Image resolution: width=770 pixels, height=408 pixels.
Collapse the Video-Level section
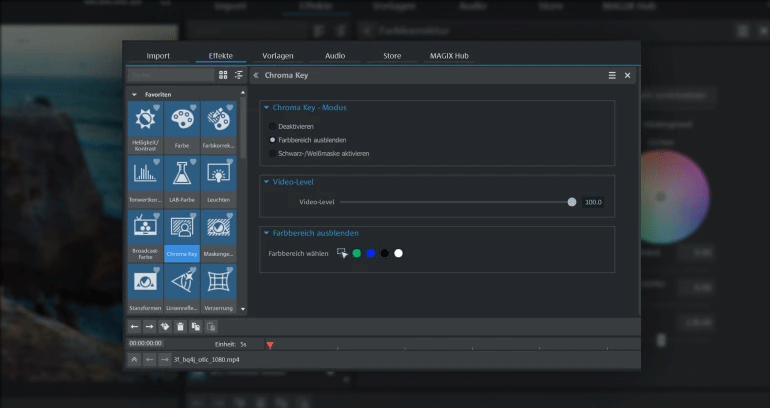[x=266, y=182]
